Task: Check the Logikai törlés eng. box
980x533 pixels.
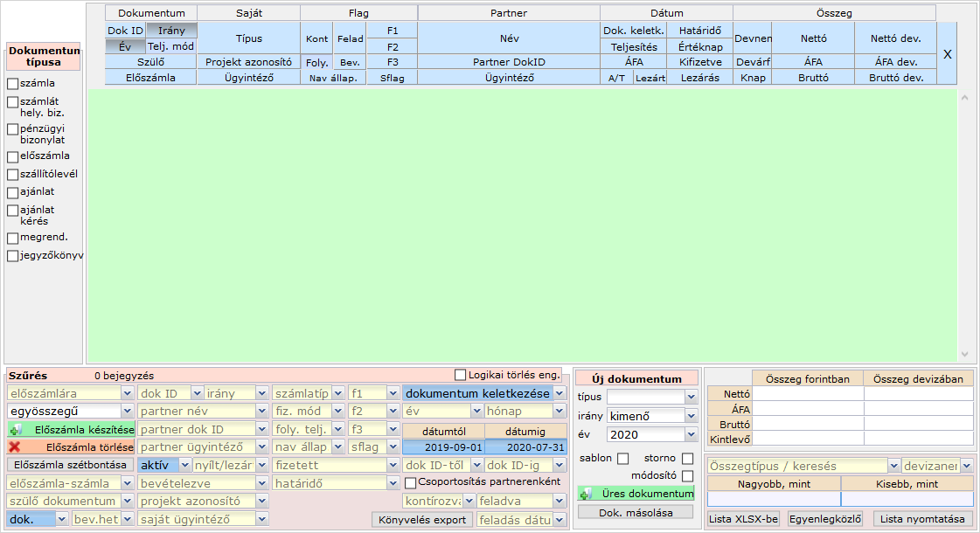Action: (x=461, y=375)
